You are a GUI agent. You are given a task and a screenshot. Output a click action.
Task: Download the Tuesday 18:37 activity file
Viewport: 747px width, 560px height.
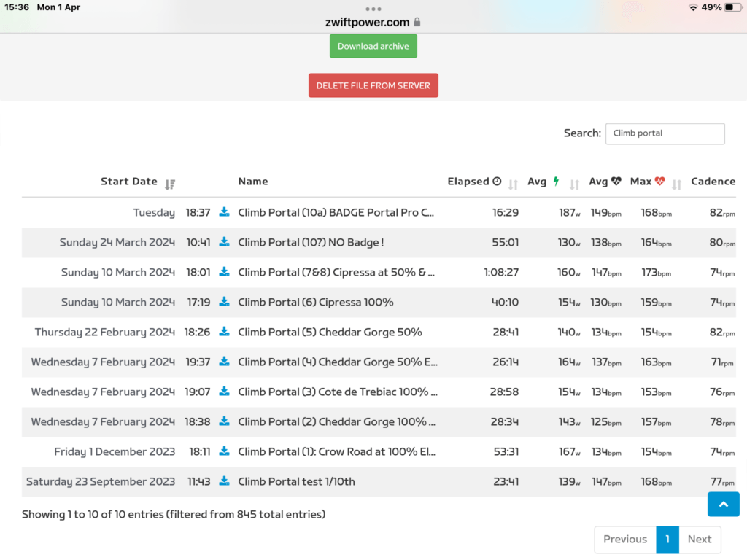point(225,212)
